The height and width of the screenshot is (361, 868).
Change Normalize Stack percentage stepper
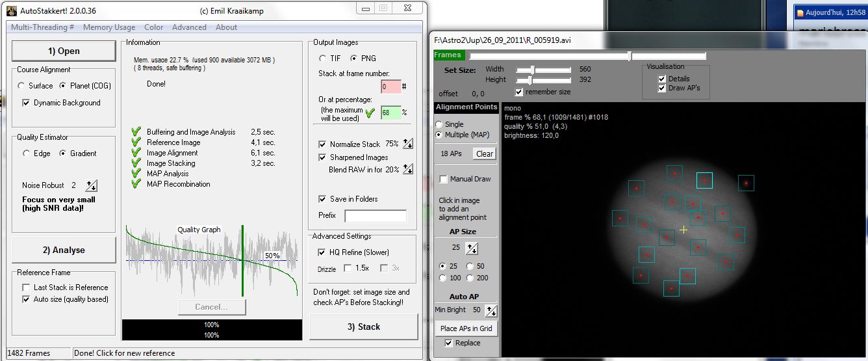click(408, 144)
